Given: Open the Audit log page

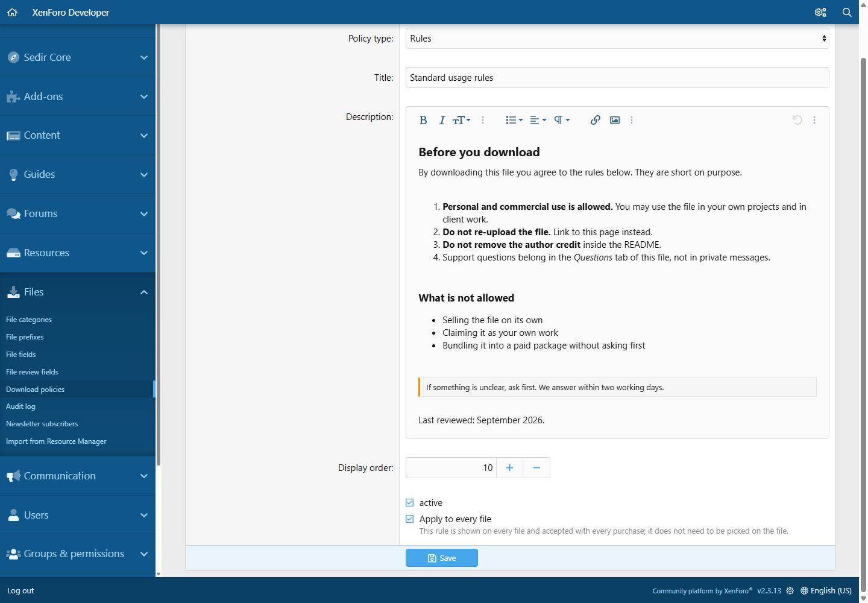Looking at the screenshot, I should pos(20,406).
